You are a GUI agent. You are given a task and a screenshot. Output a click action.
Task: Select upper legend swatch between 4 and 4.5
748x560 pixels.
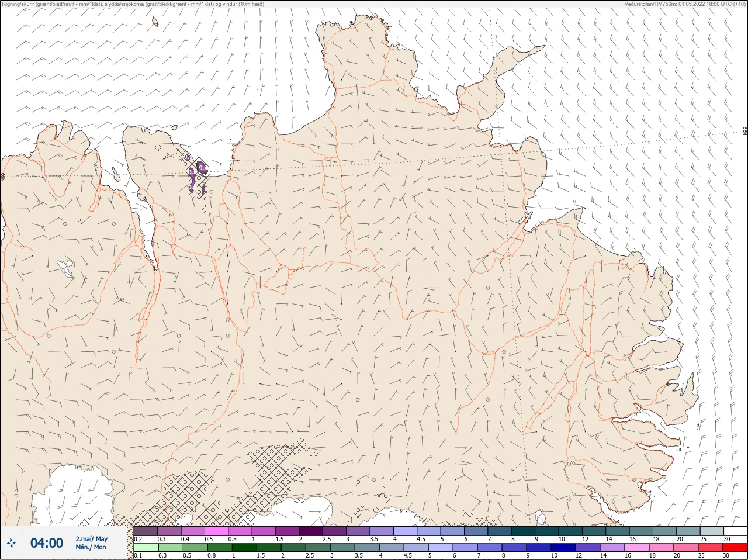[x=405, y=531]
